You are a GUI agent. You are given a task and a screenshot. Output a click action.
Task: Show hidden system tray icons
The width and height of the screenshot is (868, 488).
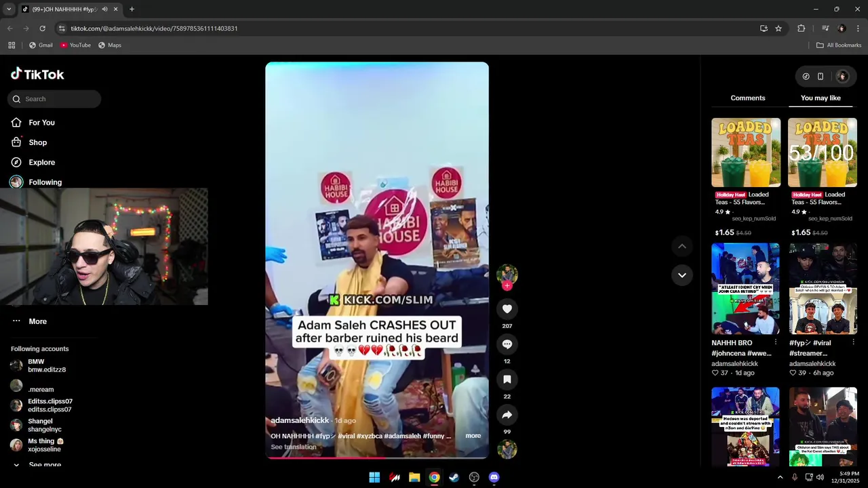780,477
